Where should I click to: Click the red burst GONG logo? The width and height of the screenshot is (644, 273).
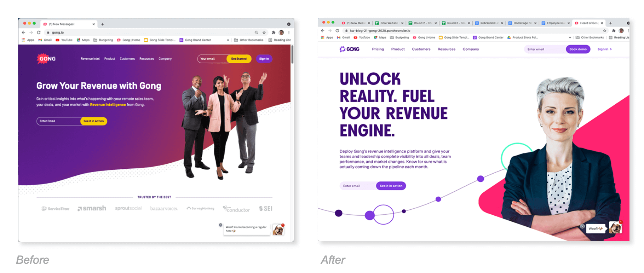46,59
